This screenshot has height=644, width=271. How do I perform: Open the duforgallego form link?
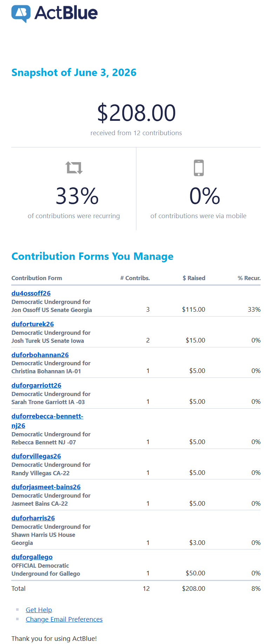(x=32, y=557)
